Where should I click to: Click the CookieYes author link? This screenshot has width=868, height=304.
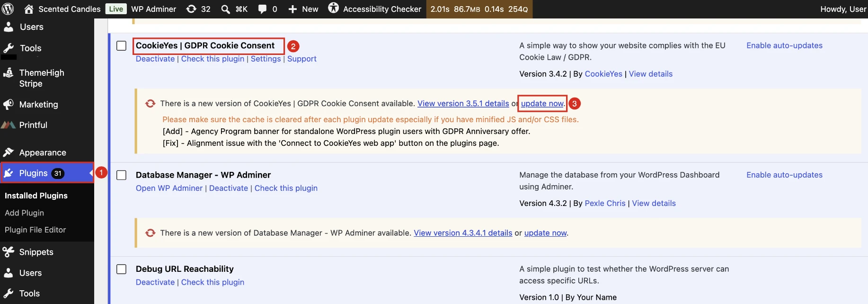[x=603, y=74]
